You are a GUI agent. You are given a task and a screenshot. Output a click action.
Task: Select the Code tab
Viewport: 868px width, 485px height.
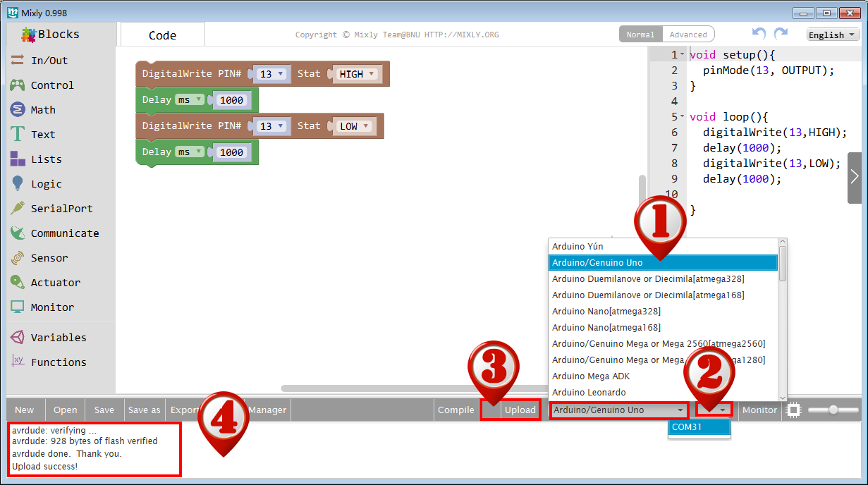(x=162, y=35)
